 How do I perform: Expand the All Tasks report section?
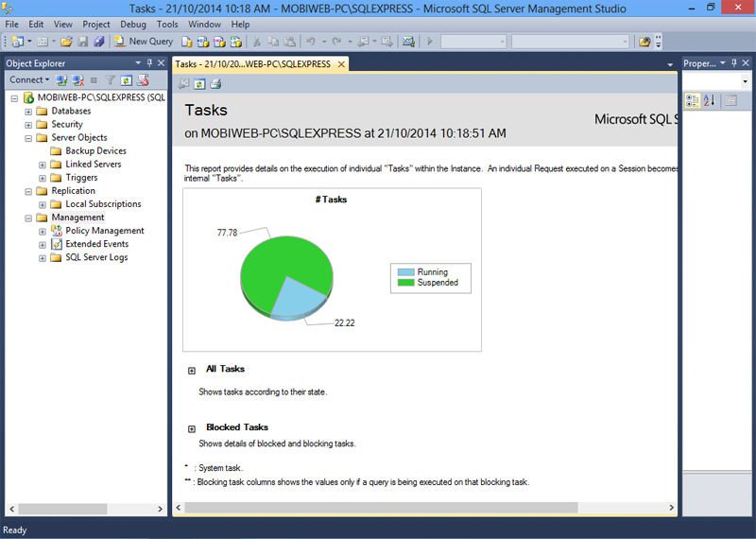tap(192, 371)
